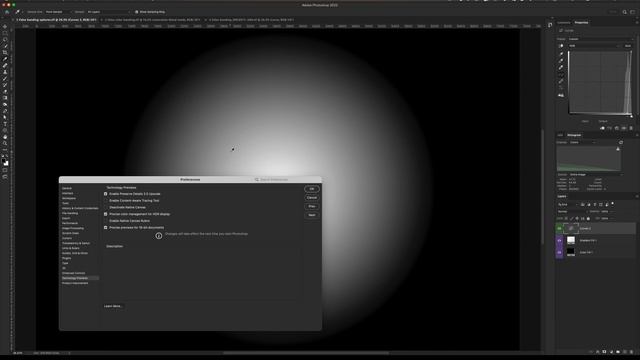The width and height of the screenshot is (640, 360).
Task: Click the histogram cached data warning triangle
Action: [x=618, y=149]
